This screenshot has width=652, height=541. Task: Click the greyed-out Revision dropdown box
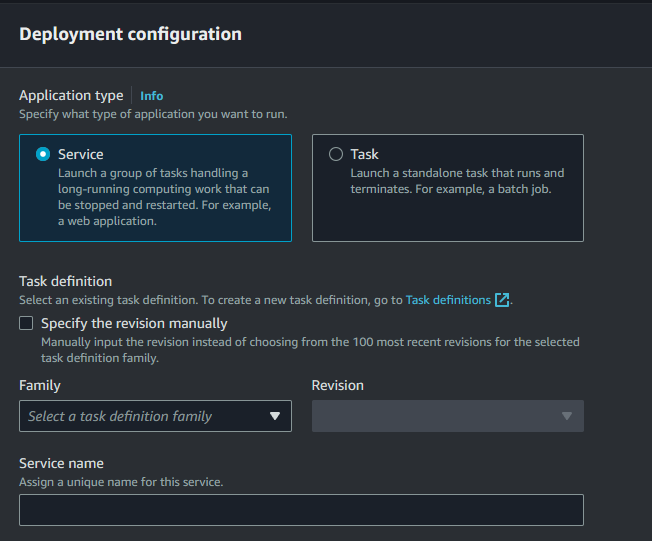448,416
